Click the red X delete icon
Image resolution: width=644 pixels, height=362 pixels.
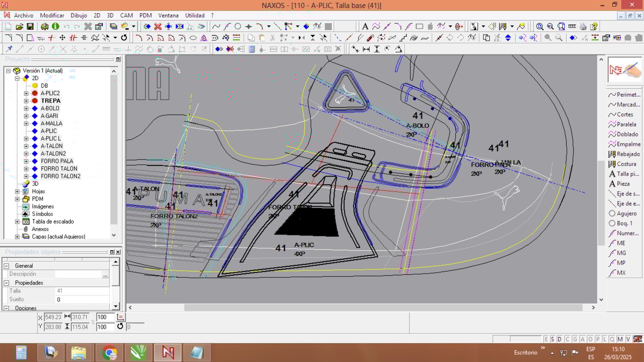(158, 27)
